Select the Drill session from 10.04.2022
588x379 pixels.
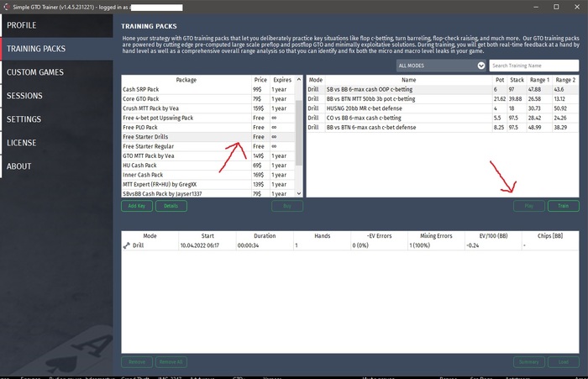click(350, 245)
